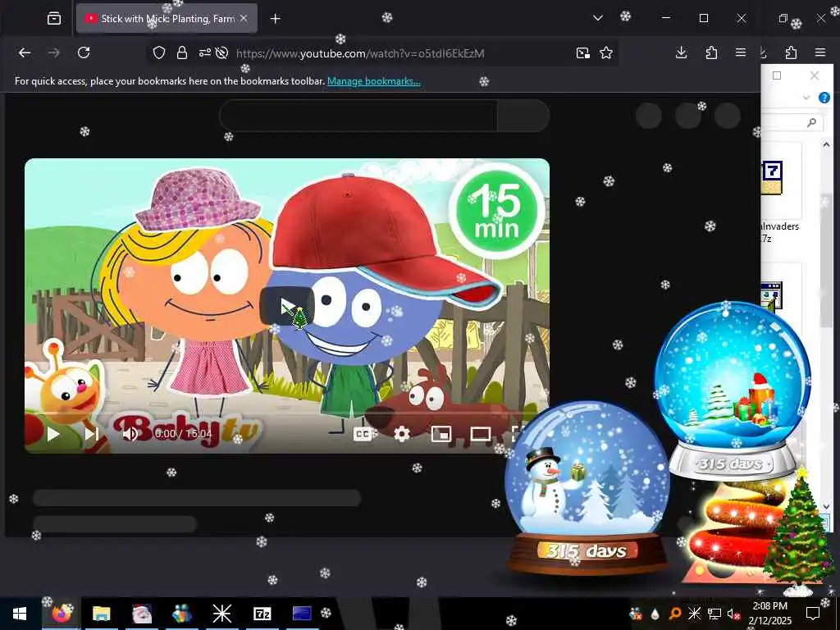840x630 pixels.
Task: Close the Stick with Mick tab
Action: coord(244,18)
